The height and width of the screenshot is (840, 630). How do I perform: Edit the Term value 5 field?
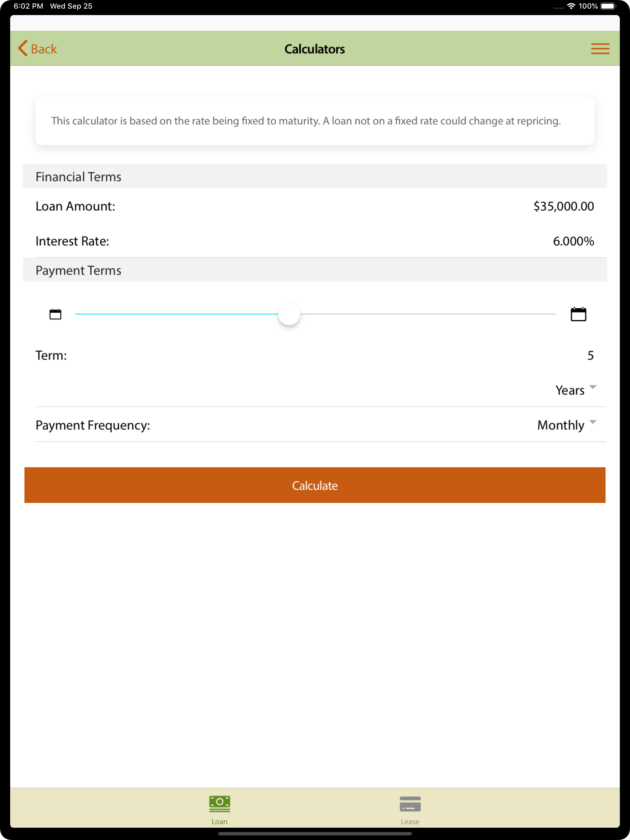tap(590, 355)
